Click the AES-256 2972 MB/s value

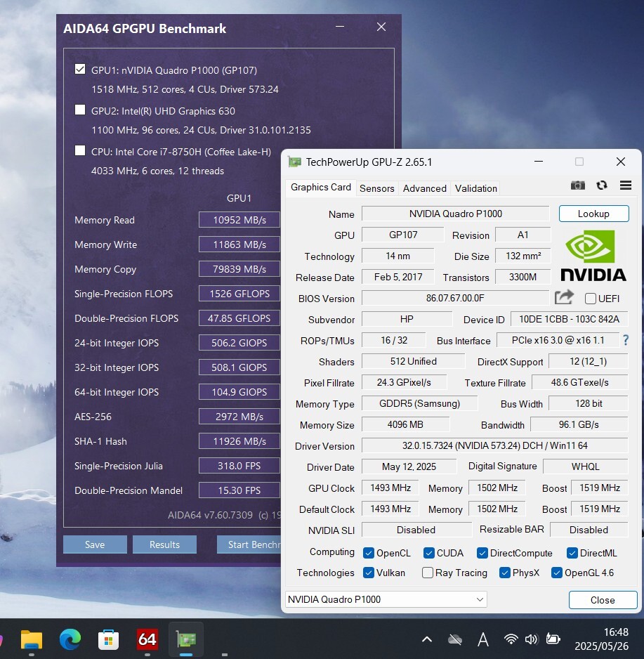click(239, 417)
